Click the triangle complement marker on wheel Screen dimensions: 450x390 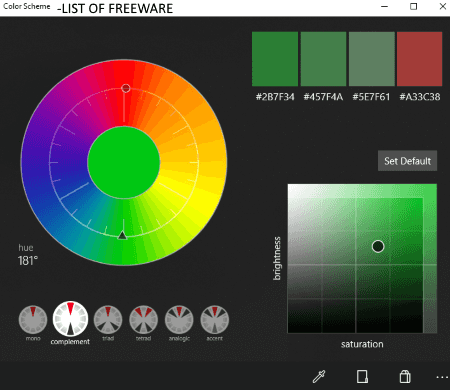tap(122, 235)
